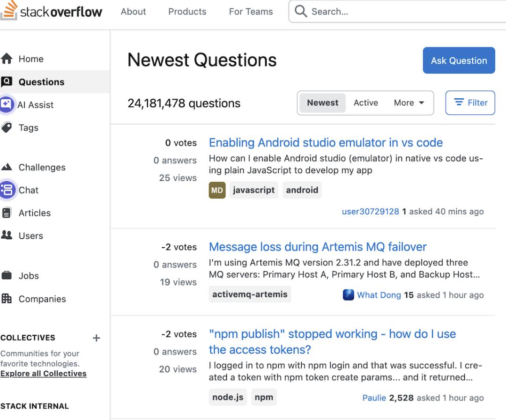
Task: Open Home via the house icon
Action: [x=7, y=59]
